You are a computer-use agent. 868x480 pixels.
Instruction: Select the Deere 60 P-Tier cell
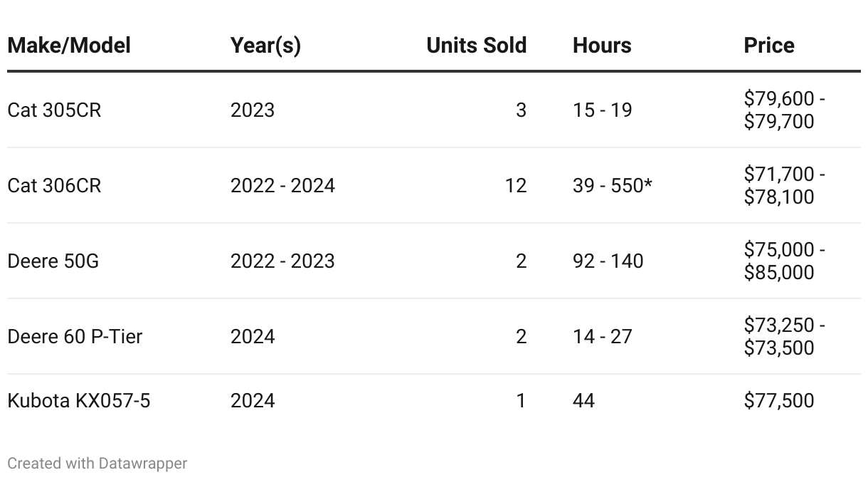pos(75,337)
